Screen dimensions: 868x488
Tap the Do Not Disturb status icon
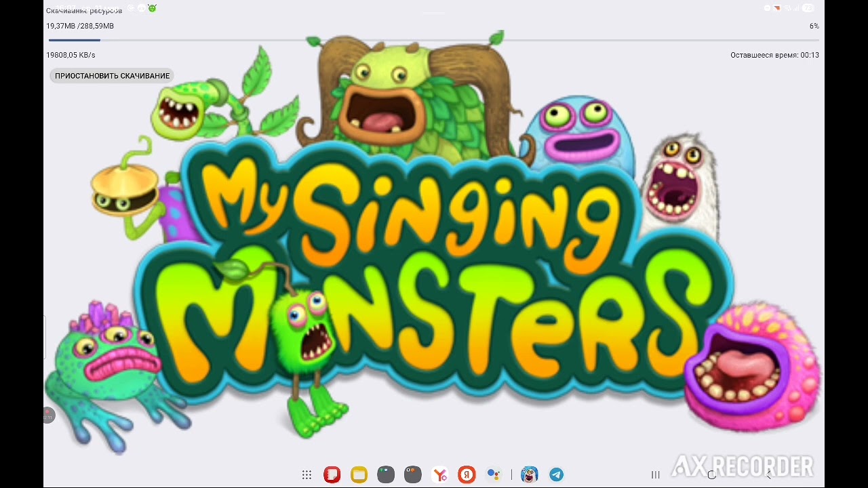coord(768,8)
